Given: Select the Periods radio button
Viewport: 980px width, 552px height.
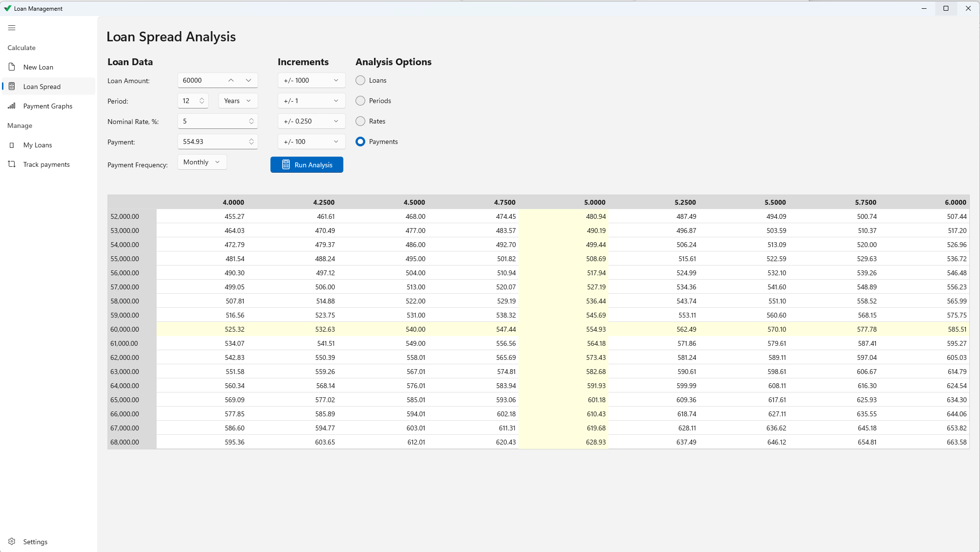Looking at the screenshot, I should [x=360, y=101].
